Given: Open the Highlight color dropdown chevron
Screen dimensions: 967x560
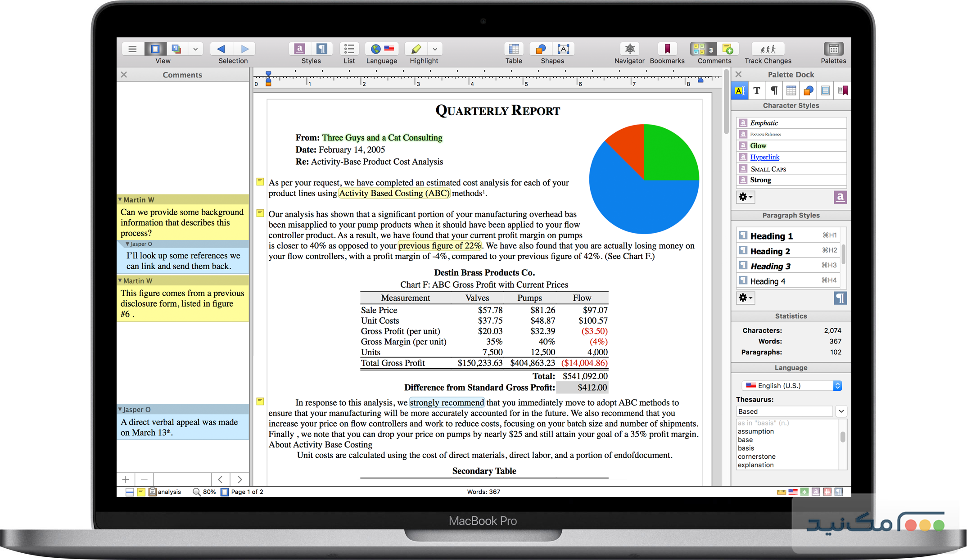Looking at the screenshot, I should tap(435, 49).
